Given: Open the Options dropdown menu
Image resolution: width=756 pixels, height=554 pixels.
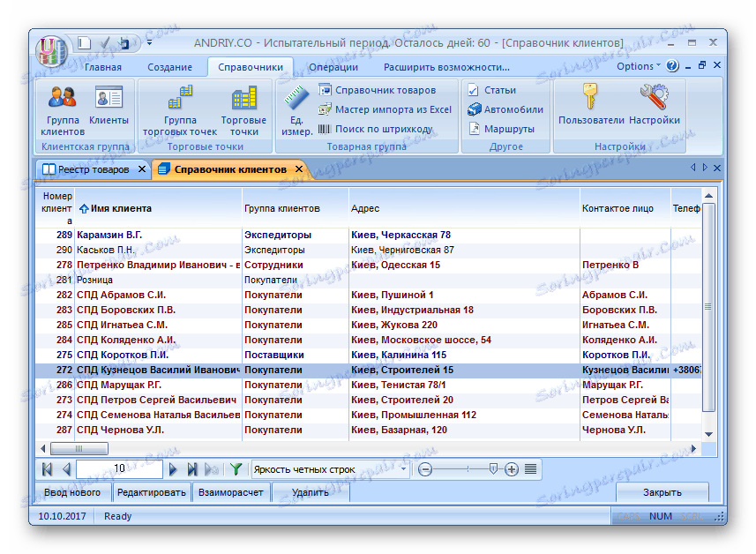Looking at the screenshot, I should 639,66.
